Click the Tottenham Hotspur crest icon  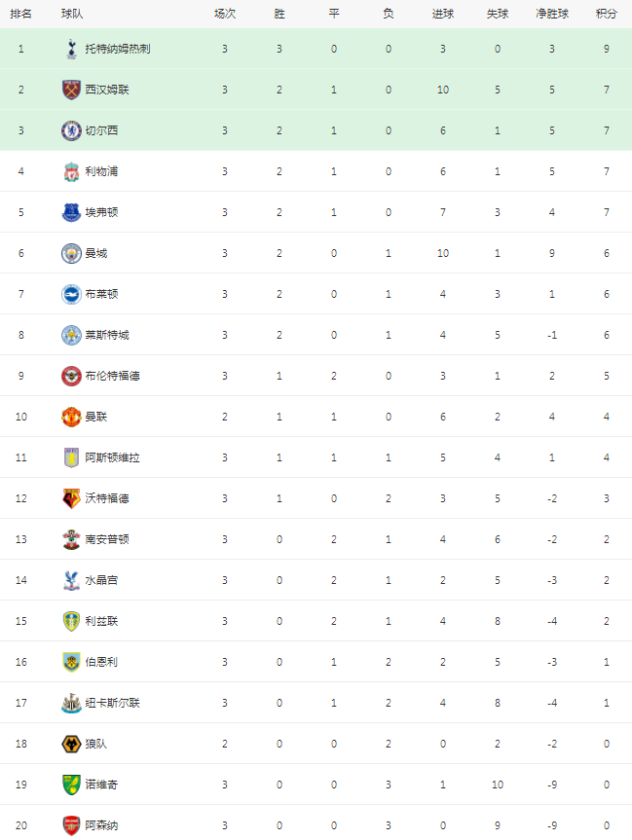tap(71, 49)
